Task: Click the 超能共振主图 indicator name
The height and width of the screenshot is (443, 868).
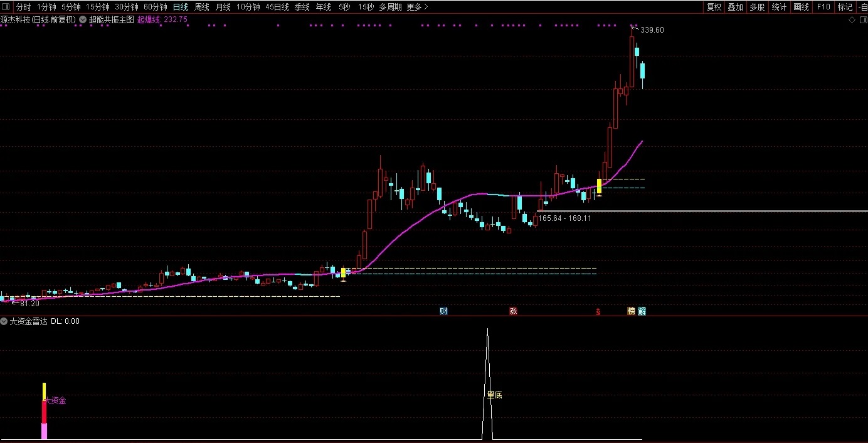Action: tap(112, 19)
